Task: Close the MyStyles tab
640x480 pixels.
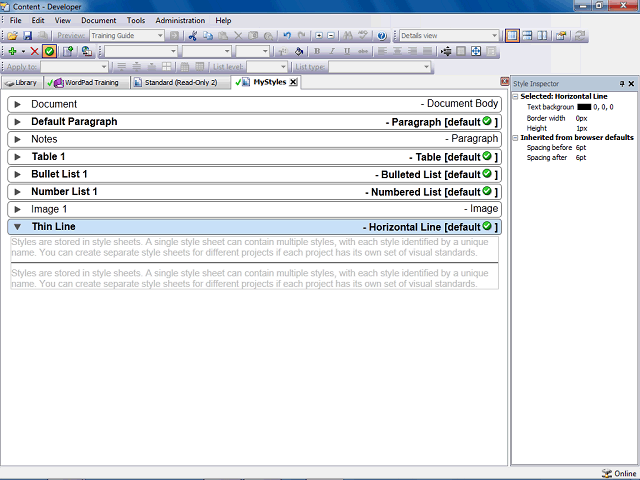Action: [293, 82]
